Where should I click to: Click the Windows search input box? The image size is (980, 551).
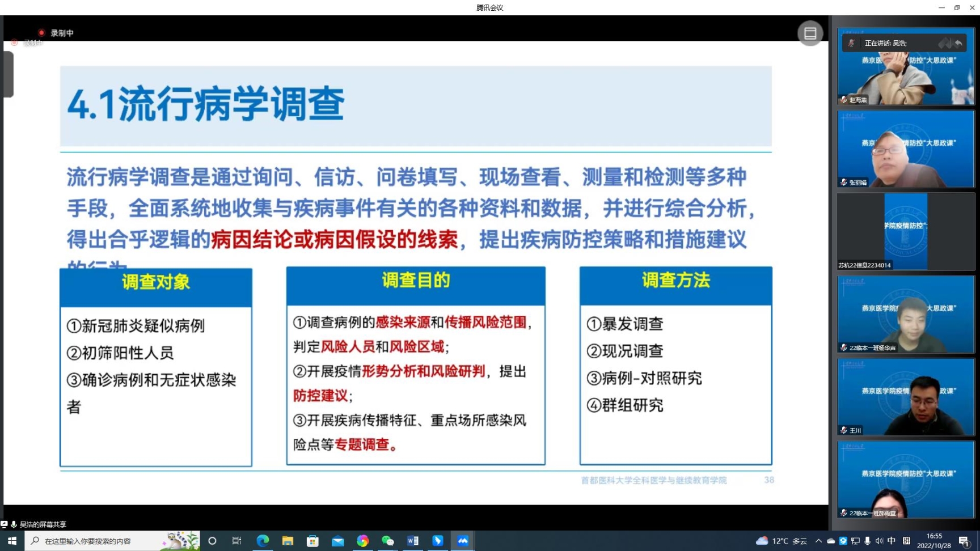[x=102, y=541]
